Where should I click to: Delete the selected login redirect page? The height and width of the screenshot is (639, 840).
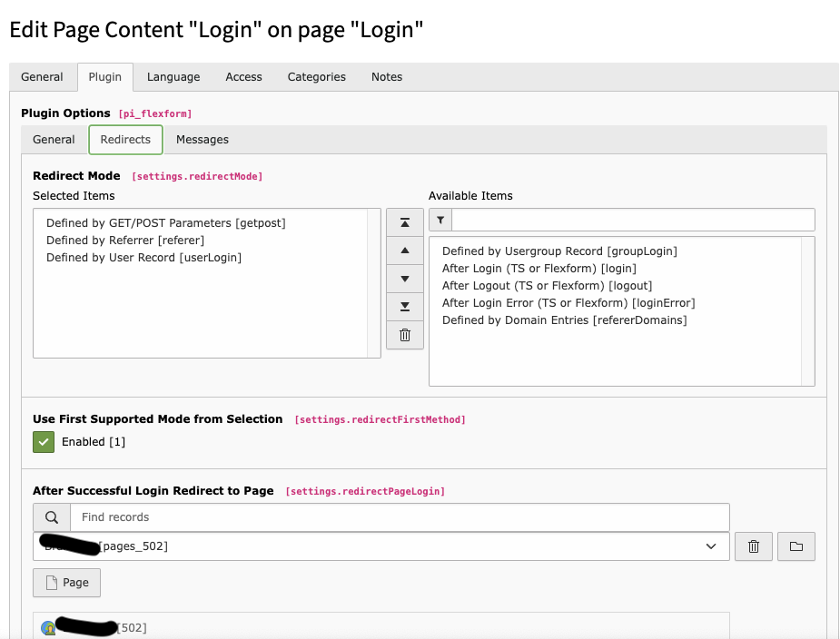point(753,546)
